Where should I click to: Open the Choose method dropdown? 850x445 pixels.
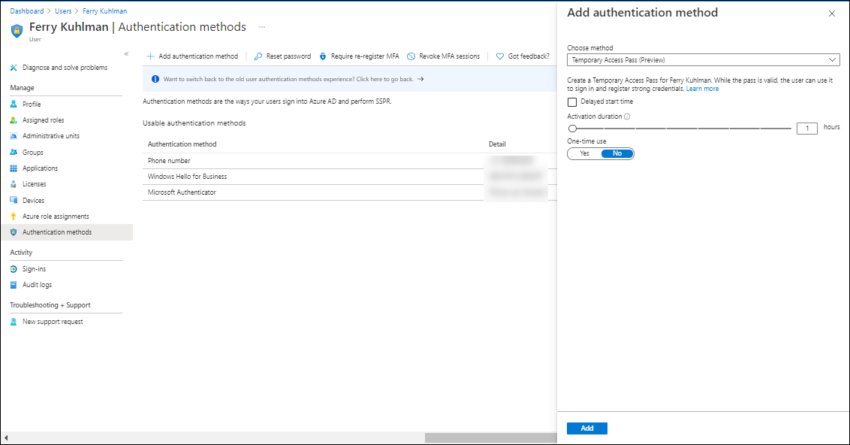click(701, 60)
